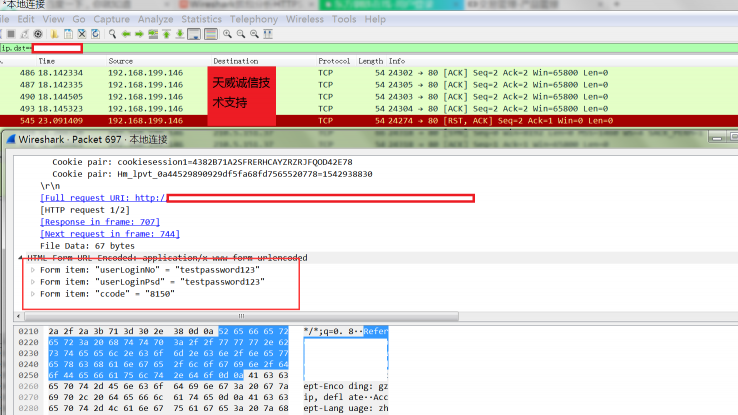
Task: Open a capture file folder icon
Action: click(x=55, y=34)
